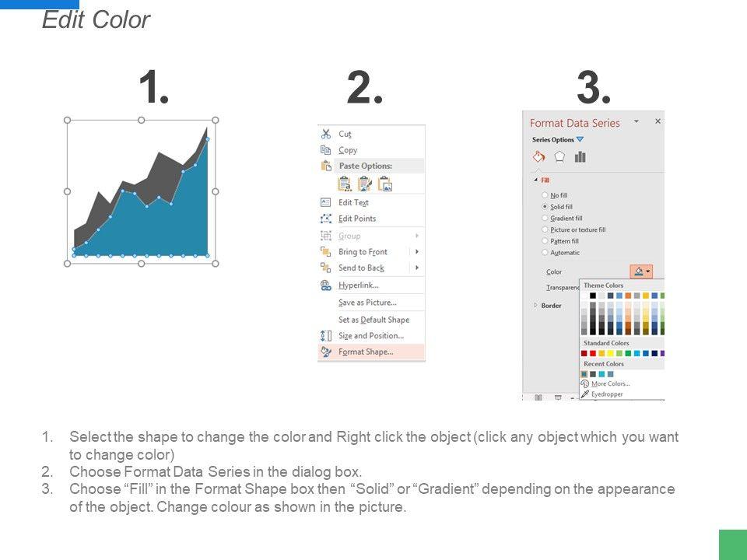Select the No fill radio button

pos(545,195)
